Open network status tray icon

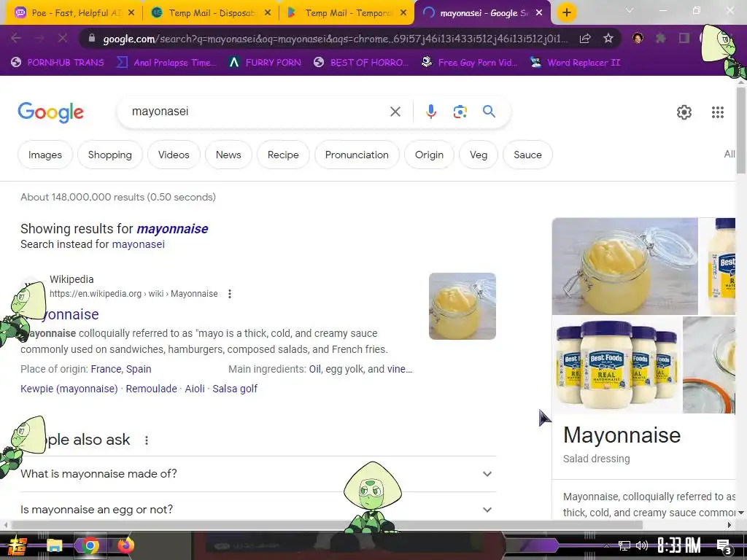click(x=624, y=545)
